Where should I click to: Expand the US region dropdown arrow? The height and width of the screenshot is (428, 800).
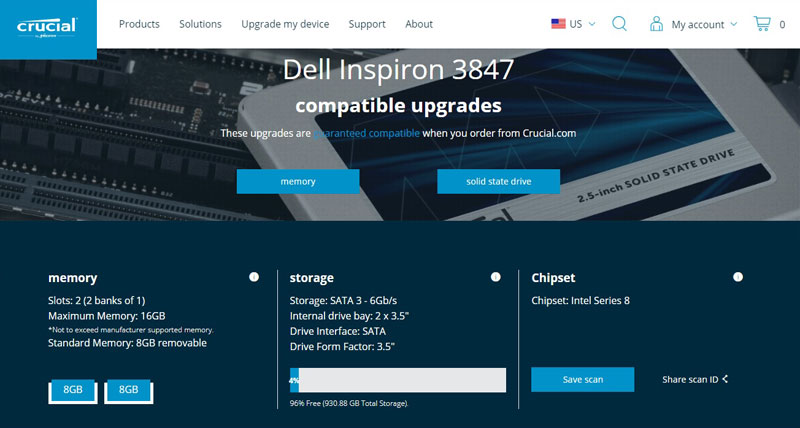click(x=592, y=24)
